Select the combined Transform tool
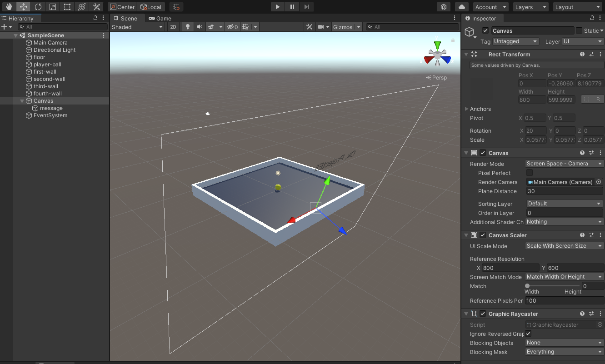605x364 pixels. coord(82,7)
